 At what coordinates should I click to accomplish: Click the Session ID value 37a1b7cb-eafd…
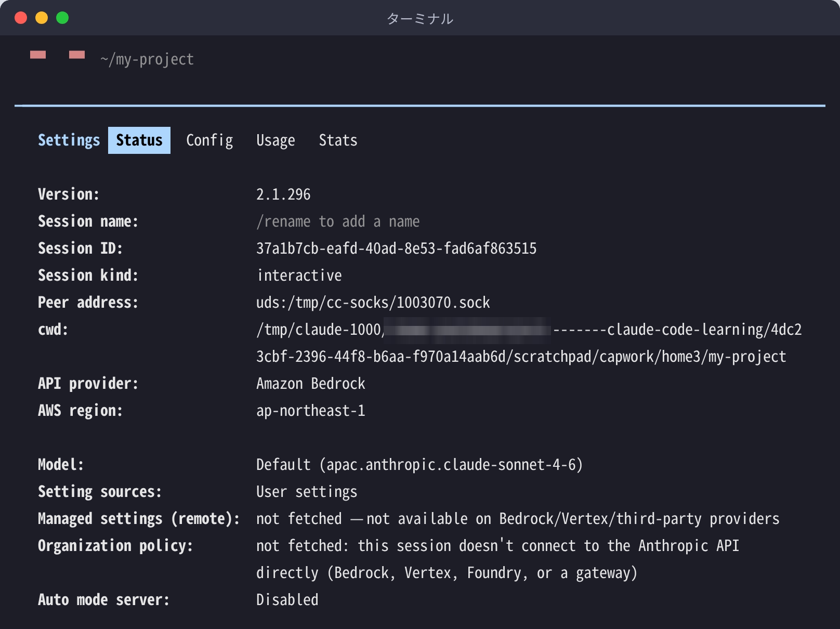tap(396, 248)
